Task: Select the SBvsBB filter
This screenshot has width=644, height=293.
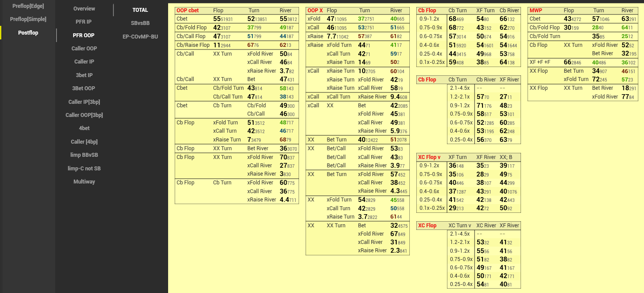Action: tap(140, 23)
